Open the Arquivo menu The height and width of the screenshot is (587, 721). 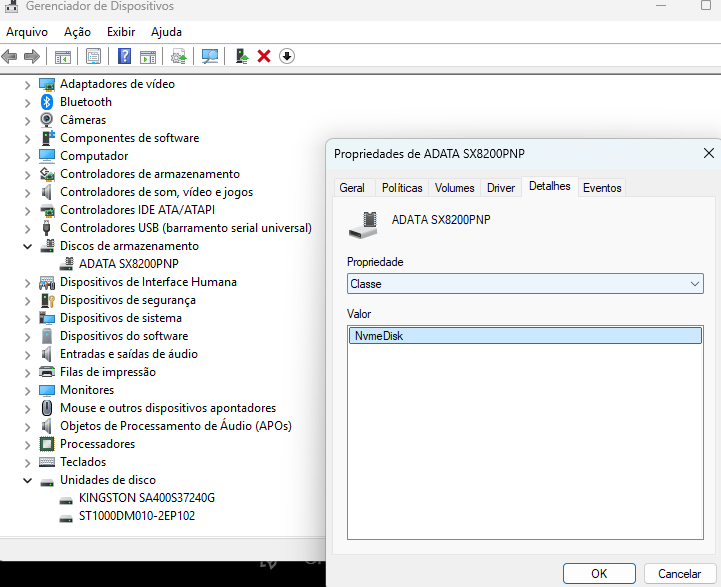tap(27, 32)
